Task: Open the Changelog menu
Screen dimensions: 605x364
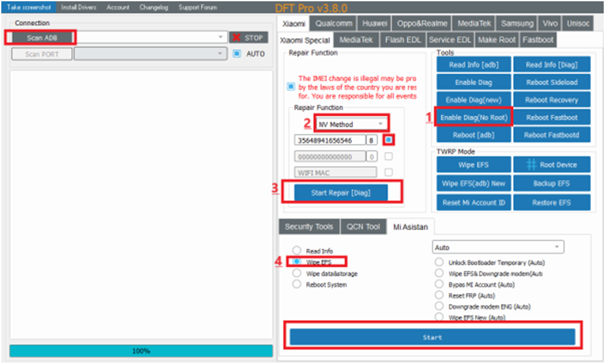Action: [x=154, y=7]
